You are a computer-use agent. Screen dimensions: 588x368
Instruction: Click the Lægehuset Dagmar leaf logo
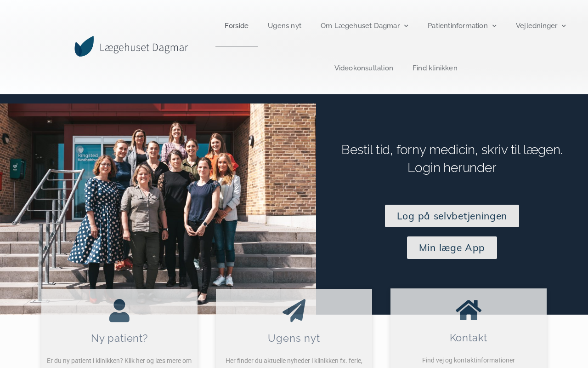click(x=84, y=46)
